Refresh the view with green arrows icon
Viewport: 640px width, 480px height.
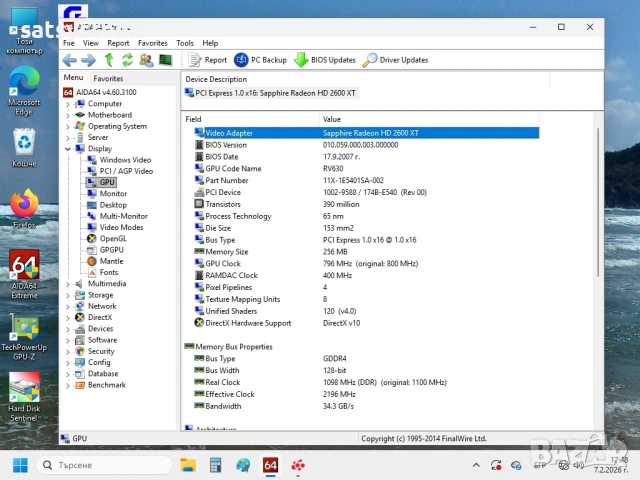pyautogui.click(x=127, y=60)
